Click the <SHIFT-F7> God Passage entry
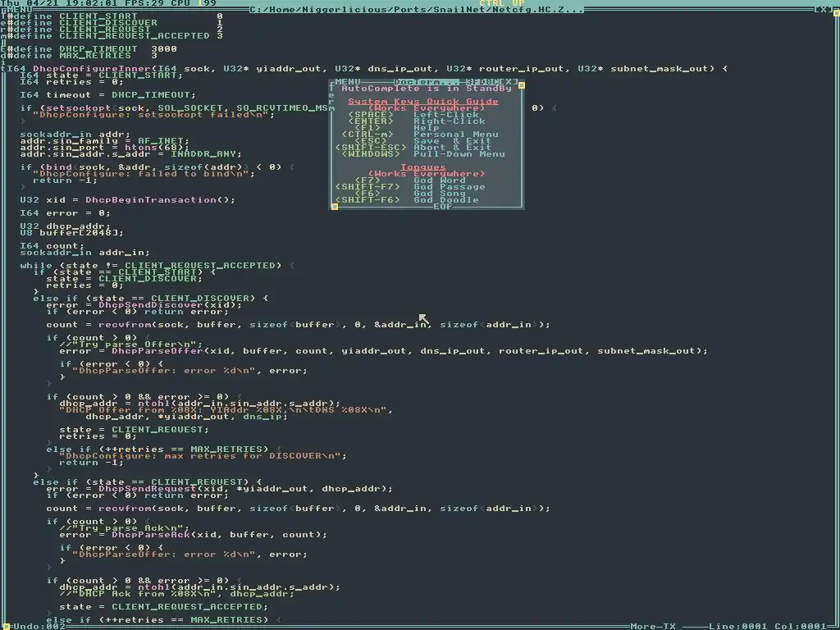The image size is (840, 630). coord(410,187)
